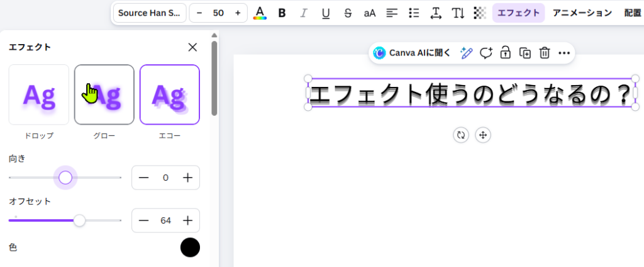Open the Magic Write pencil icon
The image size is (644, 267).
pos(466,53)
